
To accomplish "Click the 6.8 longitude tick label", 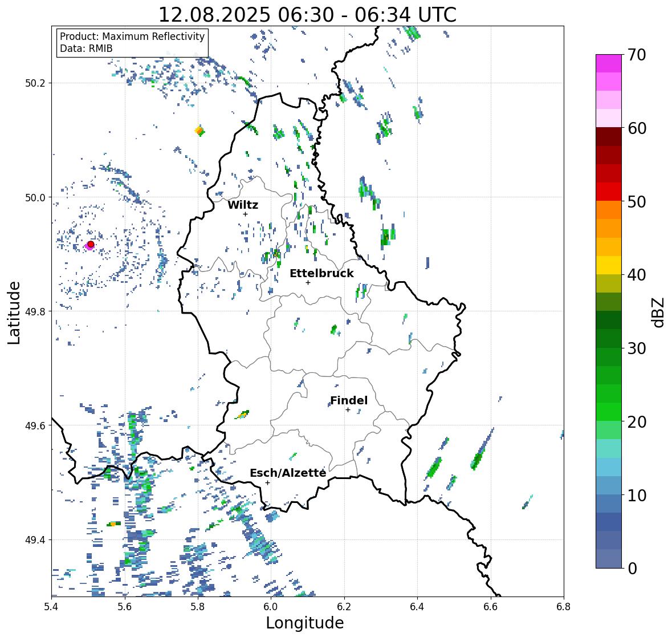I will click(564, 606).
